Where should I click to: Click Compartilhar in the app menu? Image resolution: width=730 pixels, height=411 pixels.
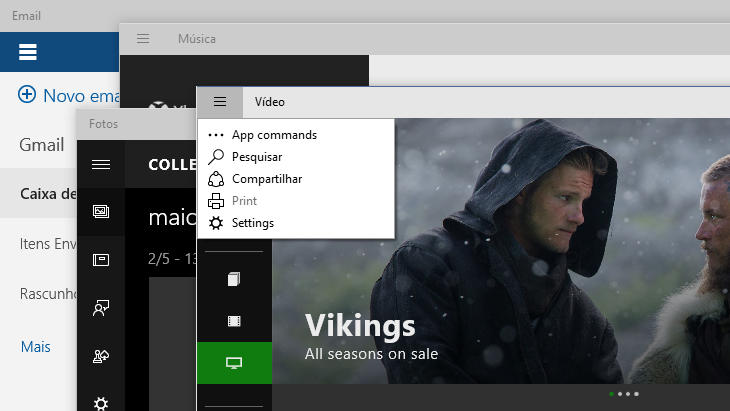266,179
